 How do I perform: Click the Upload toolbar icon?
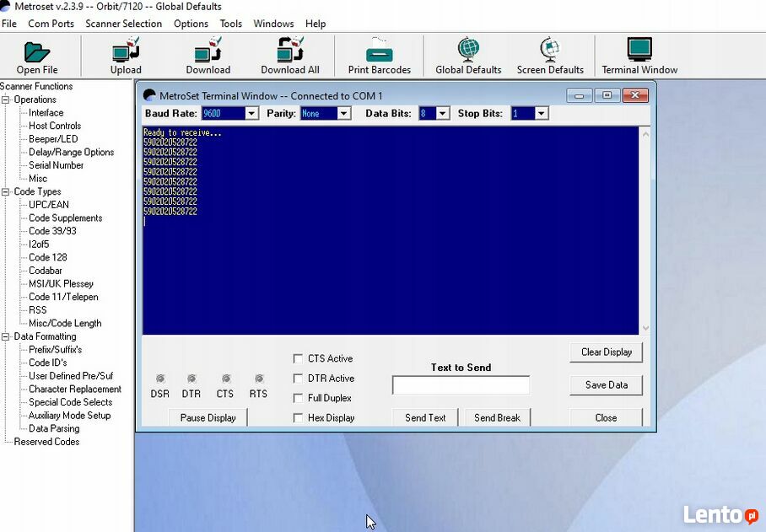126,50
